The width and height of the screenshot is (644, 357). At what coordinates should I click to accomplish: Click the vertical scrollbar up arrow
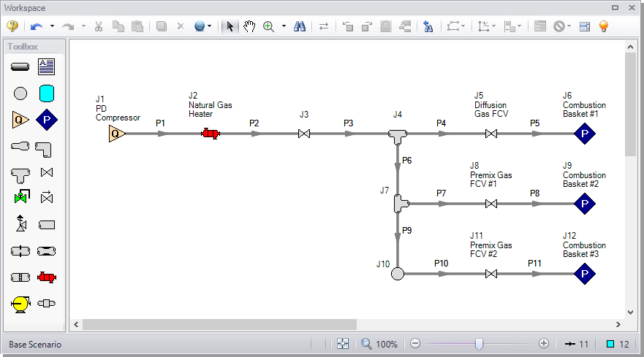(630, 47)
